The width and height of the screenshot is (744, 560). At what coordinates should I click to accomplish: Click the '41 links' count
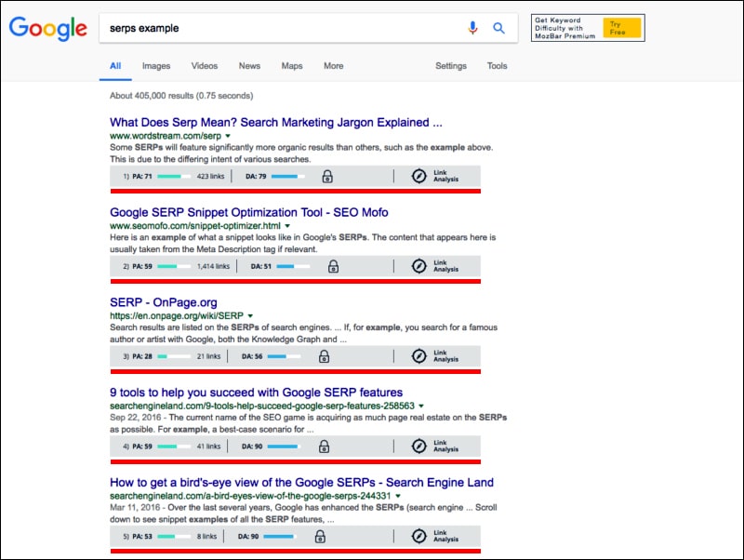208,447
